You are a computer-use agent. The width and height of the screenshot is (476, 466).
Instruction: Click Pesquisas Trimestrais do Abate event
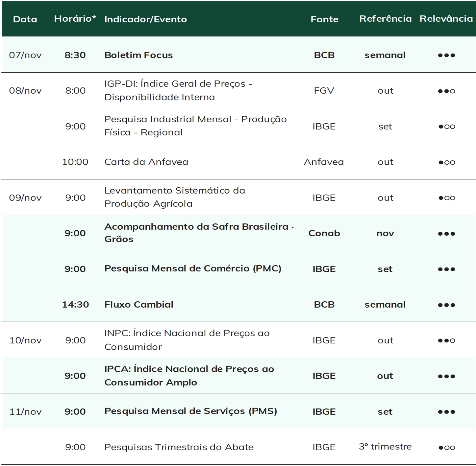179,447
